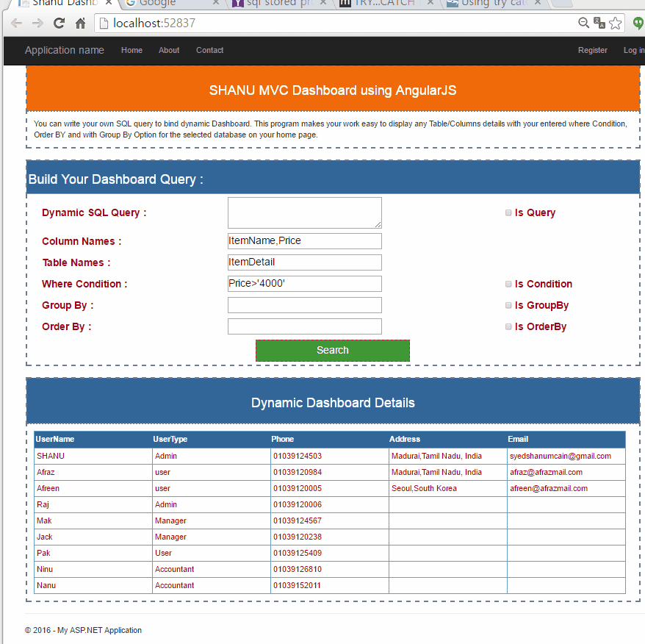The height and width of the screenshot is (644, 645).
Task: Click email afraz@afrazmail.com
Action: click(x=547, y=472)
